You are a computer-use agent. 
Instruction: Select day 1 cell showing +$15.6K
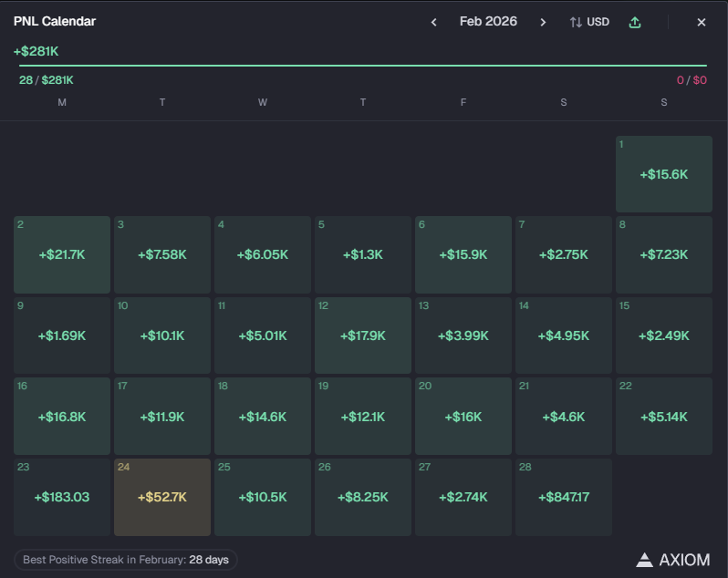(x=664, y=174)
